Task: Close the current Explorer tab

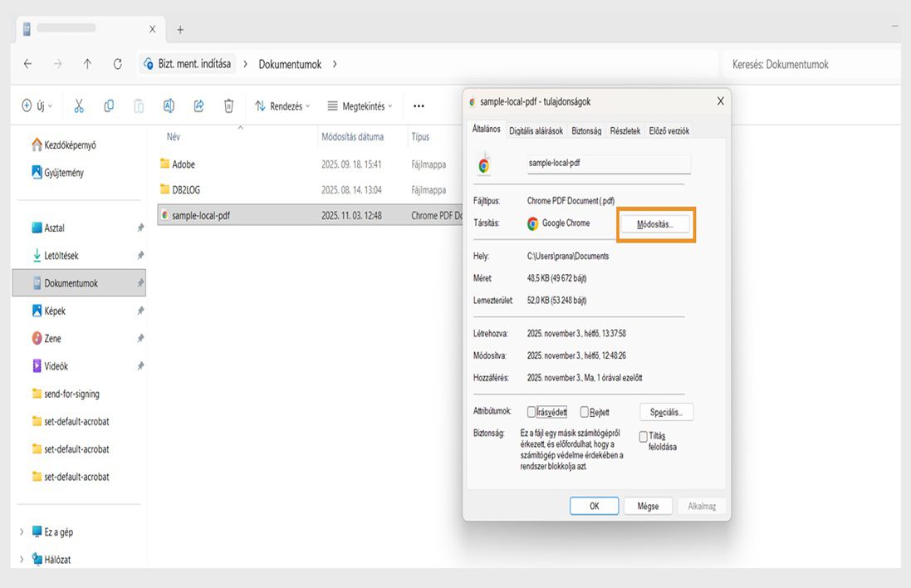Action: coord(152,29)
